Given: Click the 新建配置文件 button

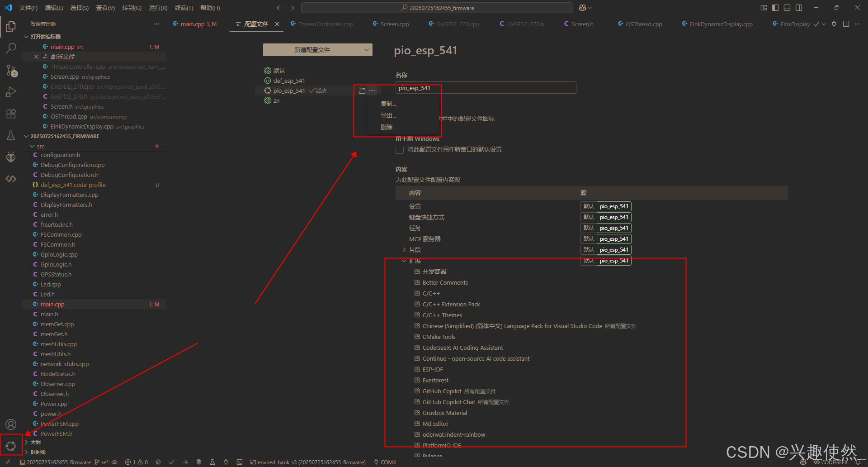Looking at the screenshot, I should tap(312, 50).
